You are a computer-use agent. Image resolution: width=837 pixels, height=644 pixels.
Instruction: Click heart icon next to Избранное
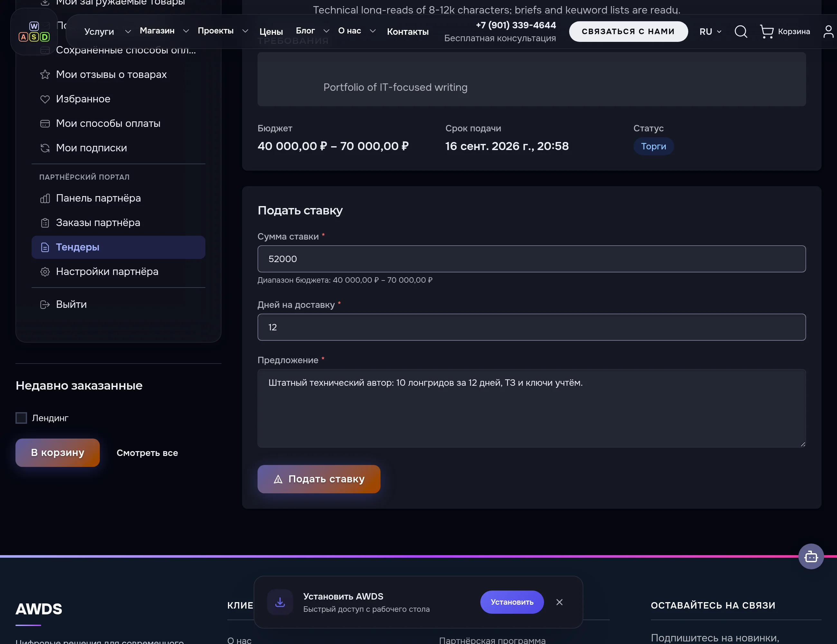click(45, 99)
